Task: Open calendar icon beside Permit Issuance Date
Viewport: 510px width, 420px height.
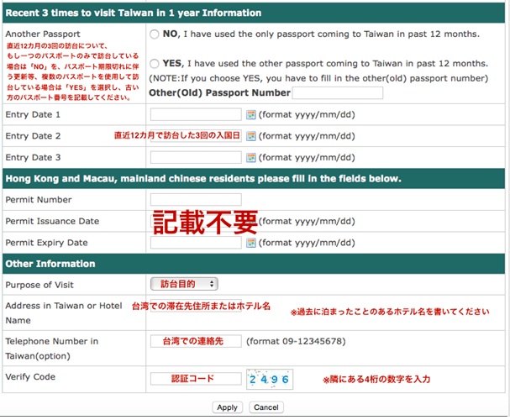Action: pyautogui.click(x=250, y=221)
